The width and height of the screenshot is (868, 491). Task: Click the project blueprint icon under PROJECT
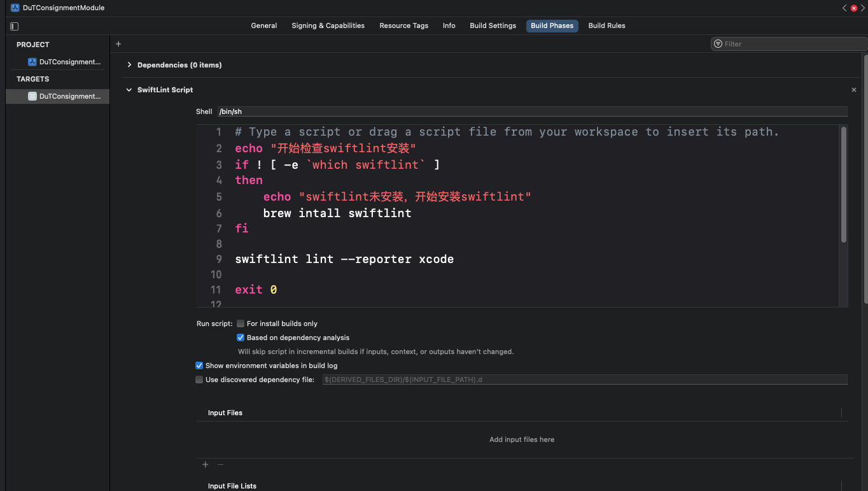tap(32, 62)
